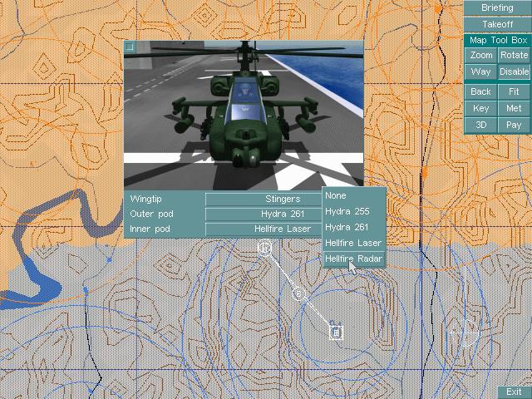
Task: Open the Outer pod Hydra 261 selector
Action: tap(264, 214)
